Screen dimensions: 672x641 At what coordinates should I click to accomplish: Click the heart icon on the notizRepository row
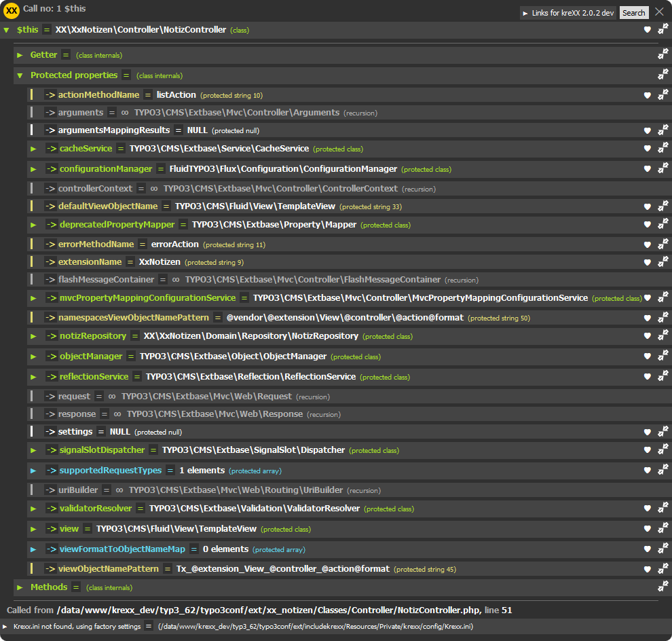[648, 336]
